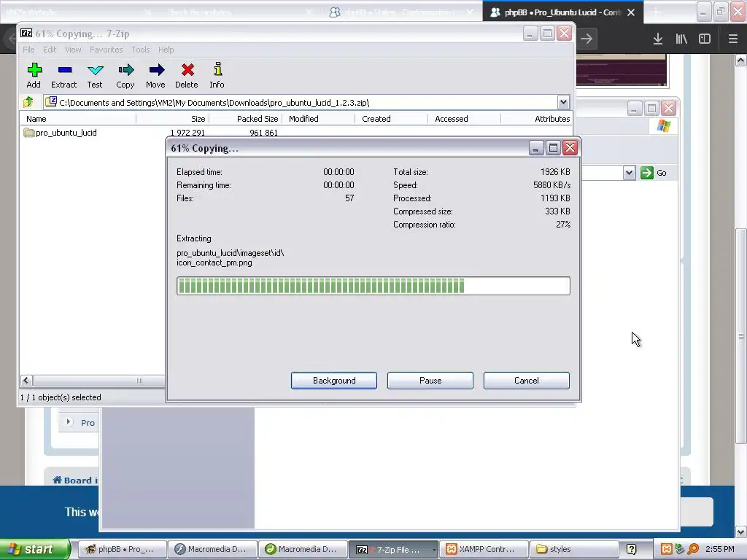Sort by the Packed Size column header
The height and width of the screenshot is (560, 747).
[x=245, y=119]
